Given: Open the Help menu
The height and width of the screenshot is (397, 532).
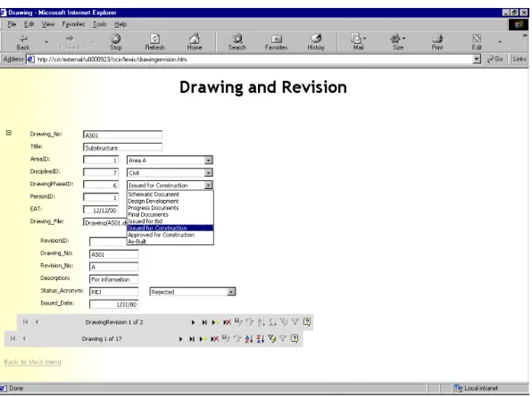Looking at the screenshot, I should tap(121, 24).
